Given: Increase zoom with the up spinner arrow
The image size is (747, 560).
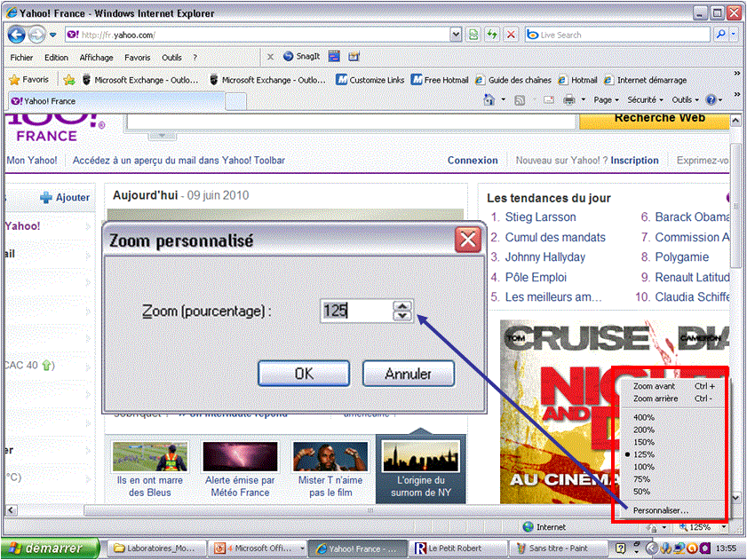Looking at the screenshot, I should [402, 305].
